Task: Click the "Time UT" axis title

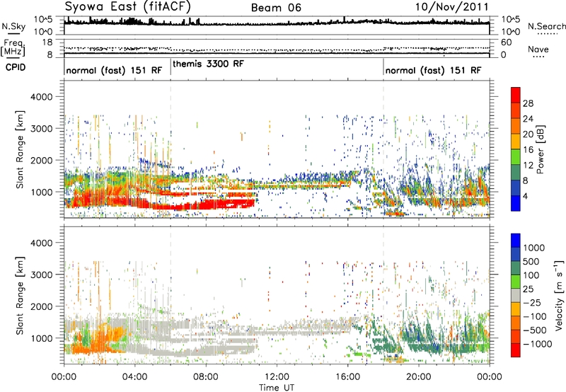Action: coord(277,388)
